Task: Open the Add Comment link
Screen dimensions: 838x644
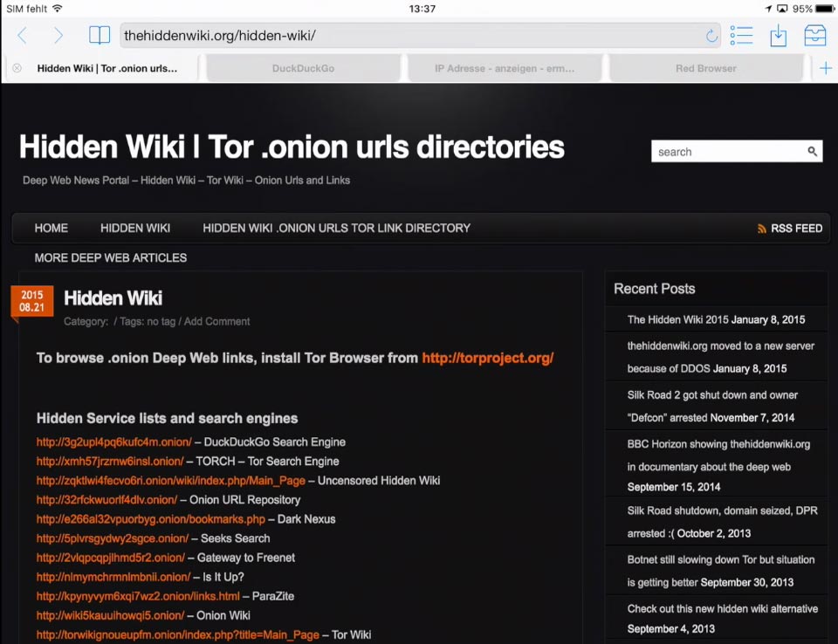Action: (x=216, y=321)
